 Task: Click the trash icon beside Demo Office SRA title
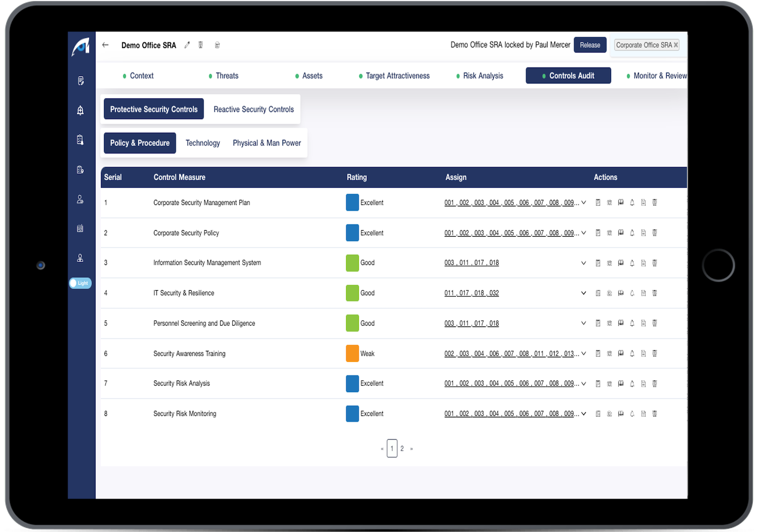(201, 45)
